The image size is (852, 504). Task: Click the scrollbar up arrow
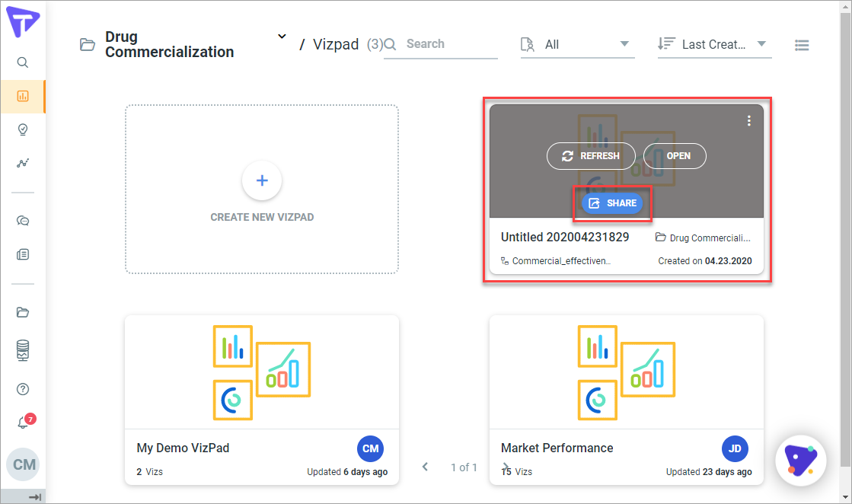pyautogui.click(x=845, y=6)
